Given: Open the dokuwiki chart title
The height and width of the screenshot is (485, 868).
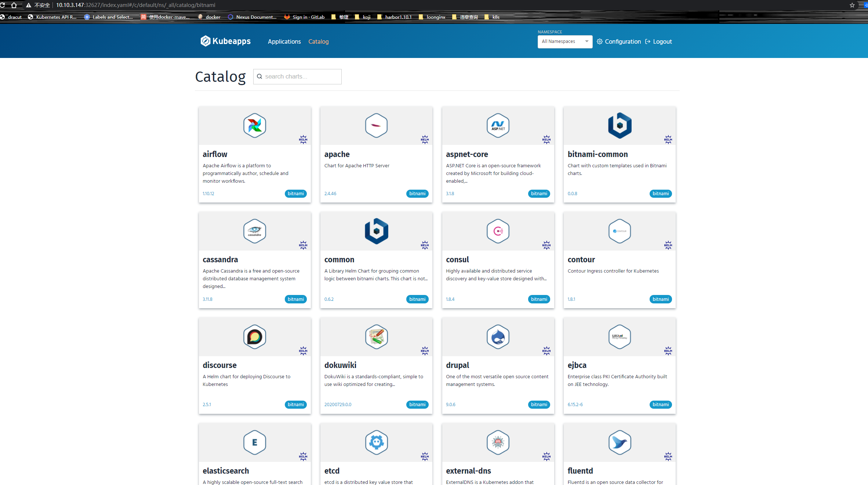Looking at the screenshot, I should coord(340,365).
